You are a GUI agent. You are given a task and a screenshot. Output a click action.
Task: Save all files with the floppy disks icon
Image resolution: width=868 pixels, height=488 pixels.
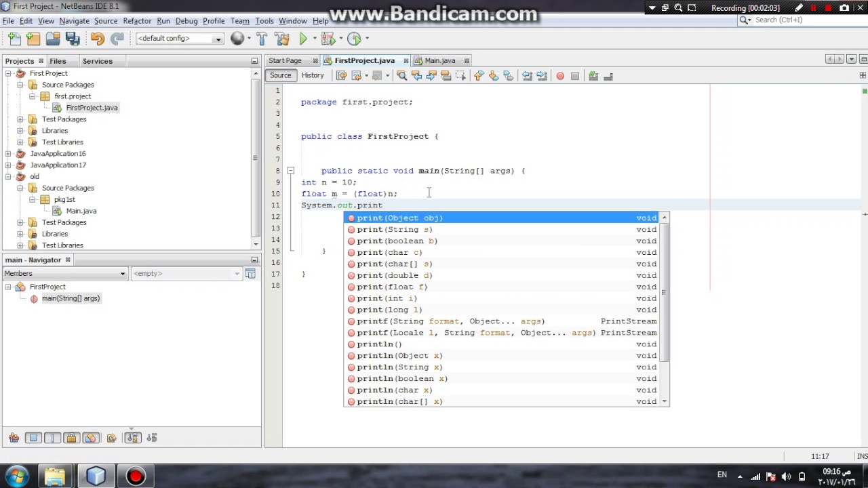click(x=73, y=39)
